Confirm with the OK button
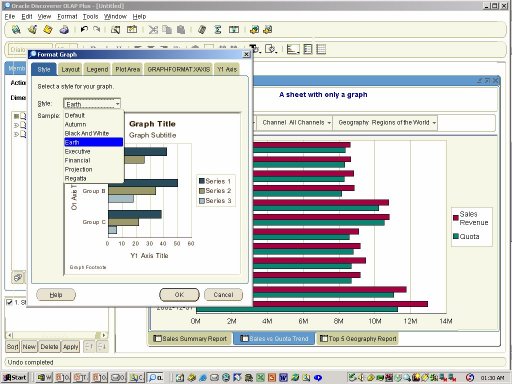This screenshot has height=384, width=512. pos(179,295)
